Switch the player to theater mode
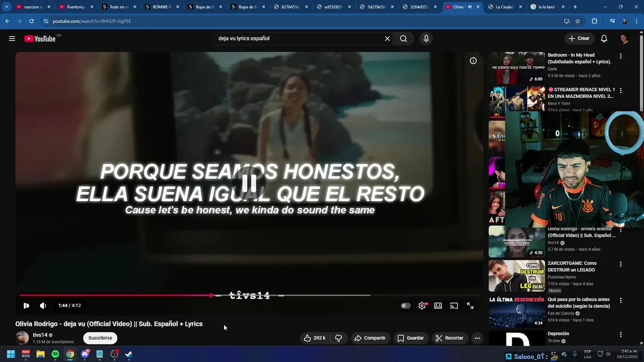644x362 pixels. click(438, 306)
